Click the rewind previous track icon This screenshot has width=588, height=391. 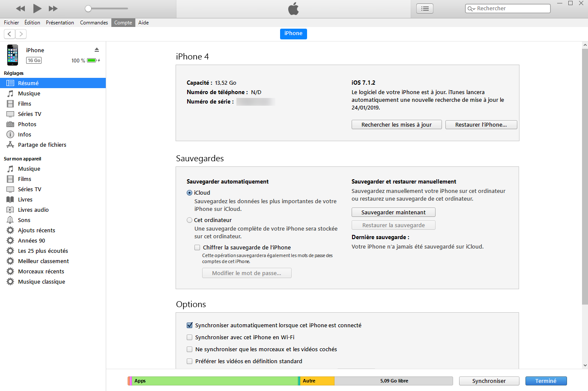coord(20,9)
